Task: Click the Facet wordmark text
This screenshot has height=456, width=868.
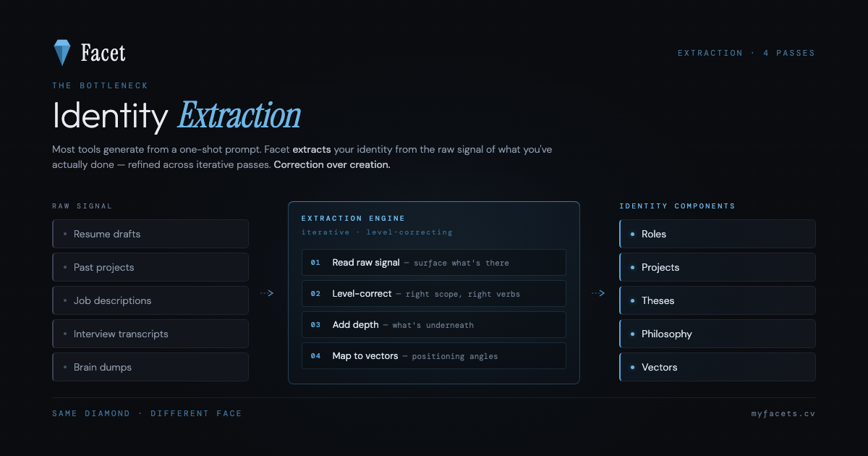Action: coord(103,53)
